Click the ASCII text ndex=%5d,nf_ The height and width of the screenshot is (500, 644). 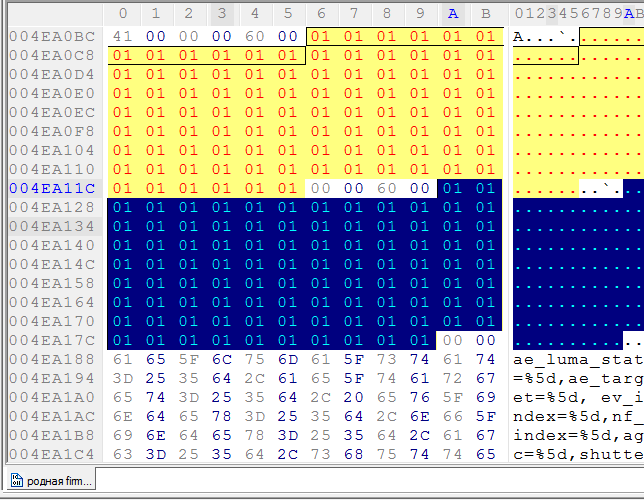[578, 416]
